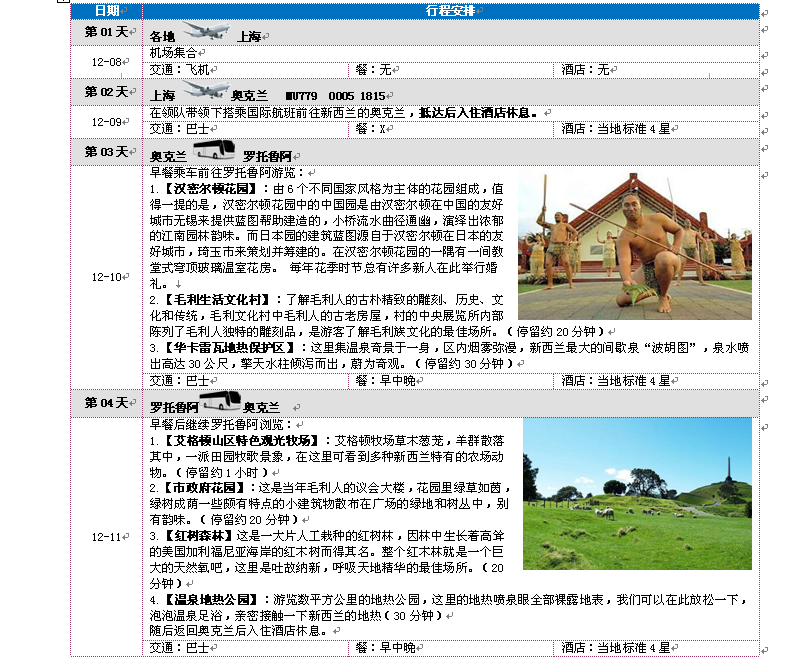Click flight number MU779 text
The image size is (810, 657).
click(x=301, y=97)
